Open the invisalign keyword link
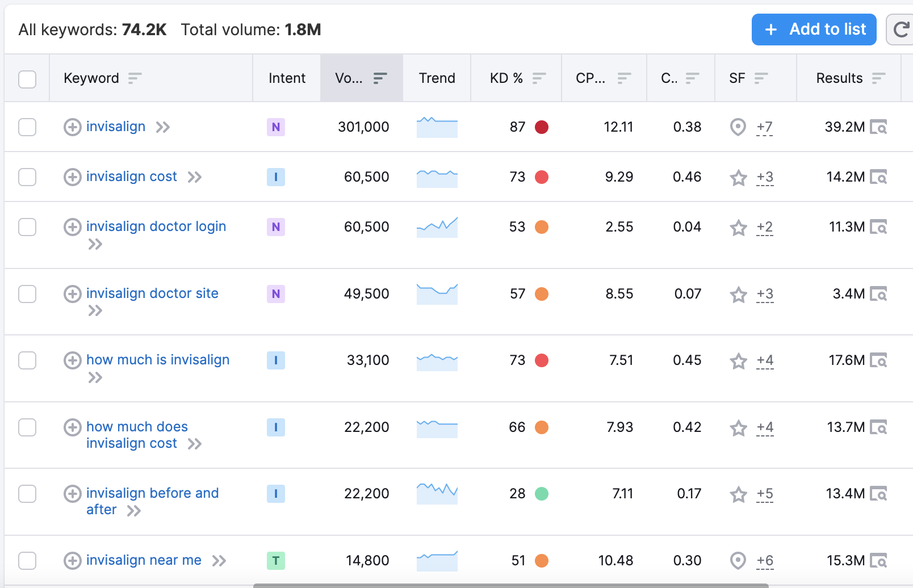The height and width of the screenshot is (588, 913). [116, 127]
